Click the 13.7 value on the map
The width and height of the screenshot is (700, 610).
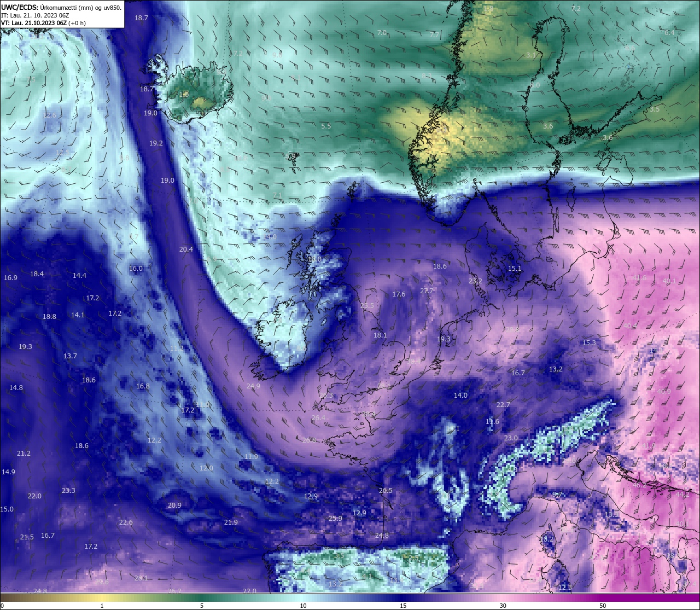[x=70, y=356]
